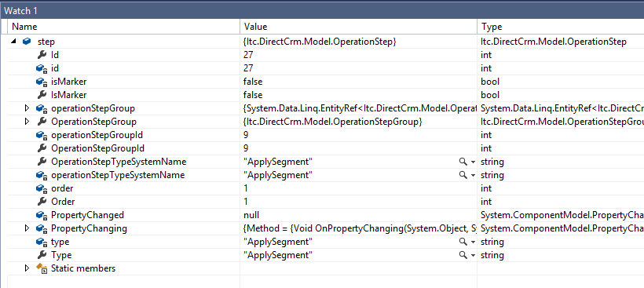Click the empty name cell to add watch

124,282
